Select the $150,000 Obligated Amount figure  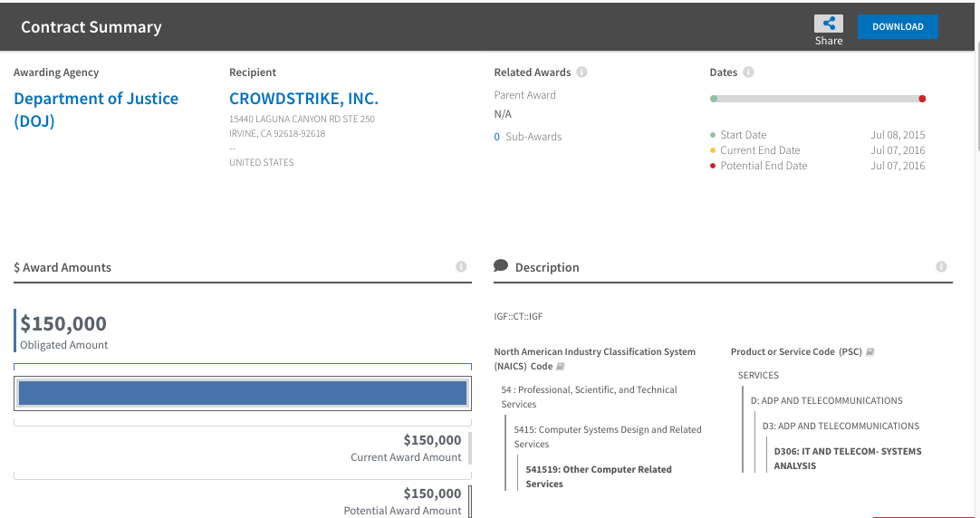pos(63,323)
